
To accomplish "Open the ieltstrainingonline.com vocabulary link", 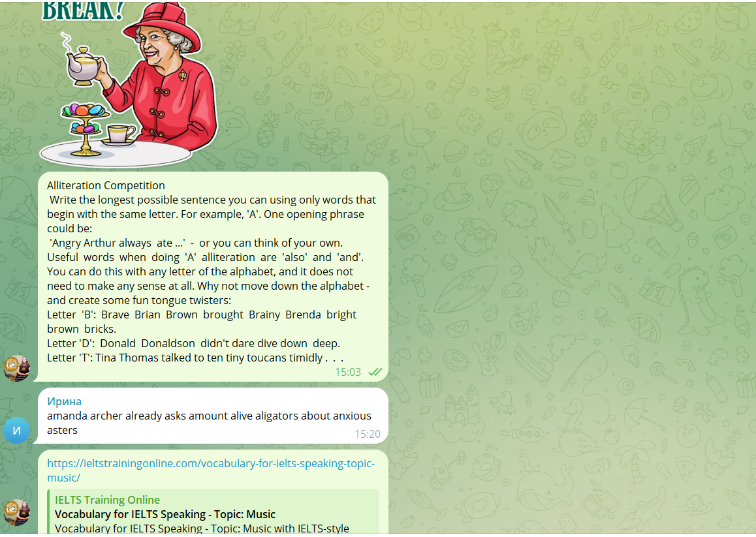I will pyautogui.click(x=211, y=470).
